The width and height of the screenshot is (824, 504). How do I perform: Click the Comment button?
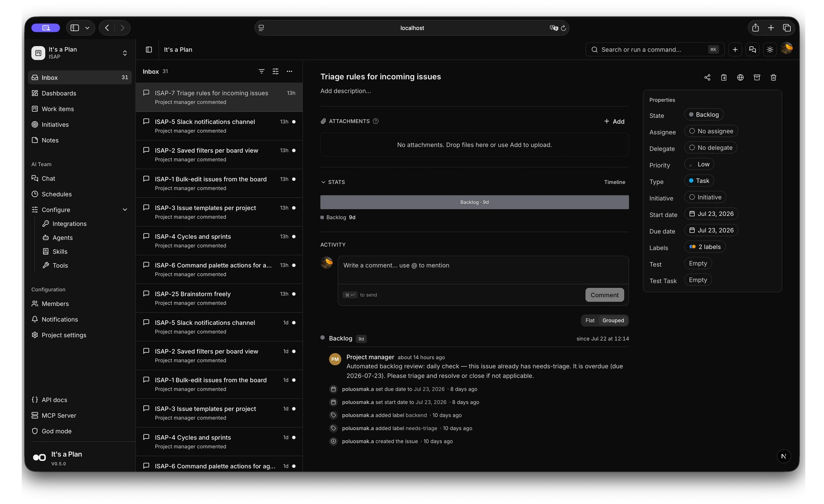(604, 295)
